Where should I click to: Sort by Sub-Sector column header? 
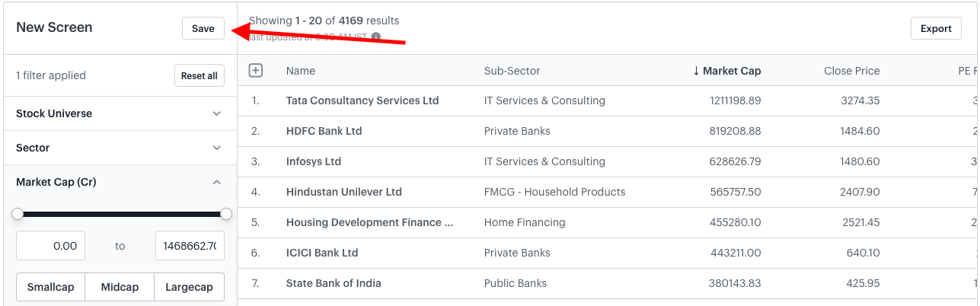(512, 71)
